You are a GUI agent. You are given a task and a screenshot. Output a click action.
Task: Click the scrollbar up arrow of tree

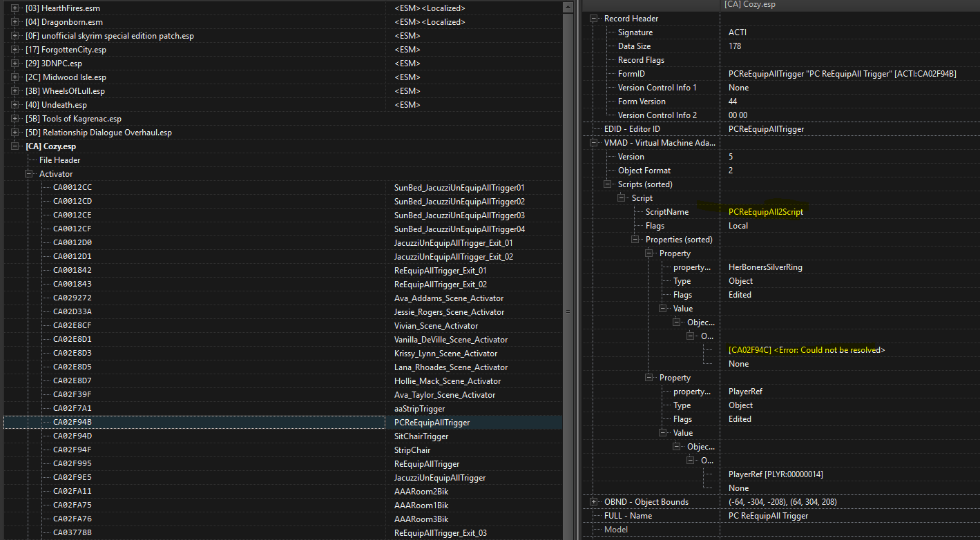pos(568,8)
